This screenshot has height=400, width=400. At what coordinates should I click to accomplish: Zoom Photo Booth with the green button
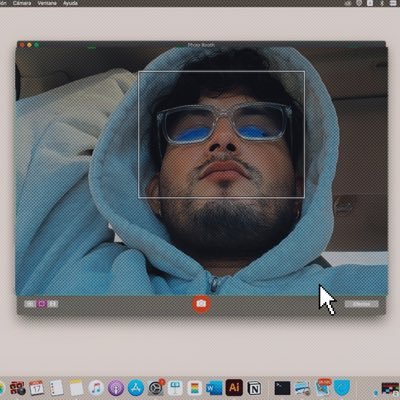click(37, 45)
